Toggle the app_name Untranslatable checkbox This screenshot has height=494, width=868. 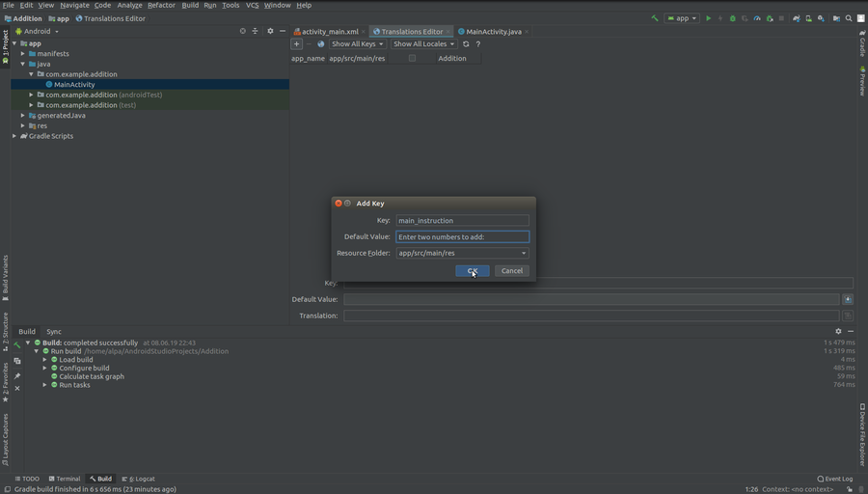pyautogui.click(x=412, y=58)
